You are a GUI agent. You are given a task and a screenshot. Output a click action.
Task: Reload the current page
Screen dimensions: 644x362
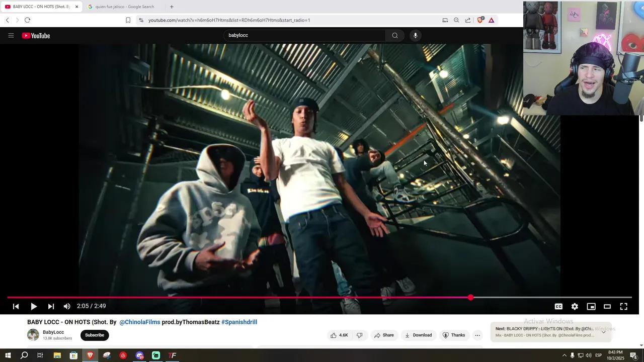[27, 20]
